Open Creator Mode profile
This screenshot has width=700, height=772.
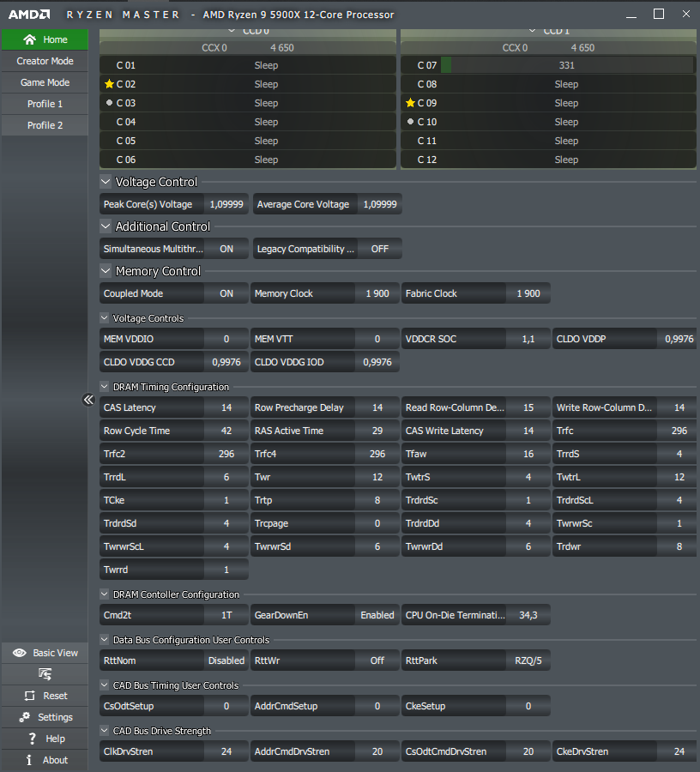45,61
